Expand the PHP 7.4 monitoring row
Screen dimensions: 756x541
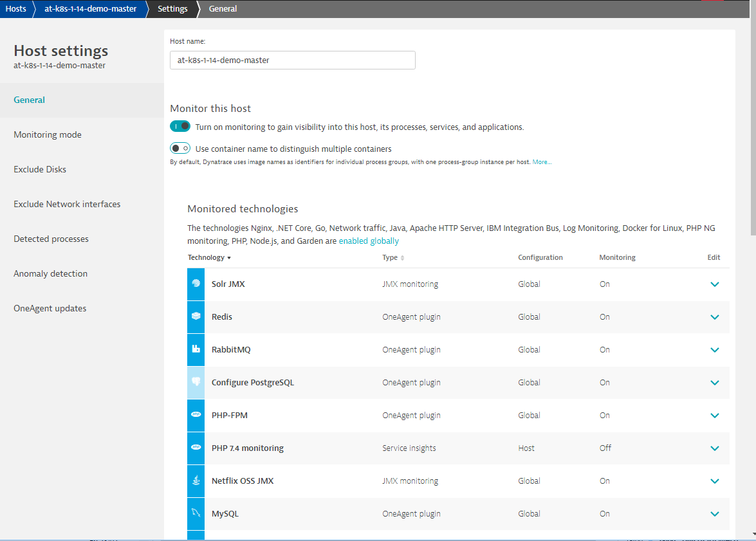pos(714,448)
